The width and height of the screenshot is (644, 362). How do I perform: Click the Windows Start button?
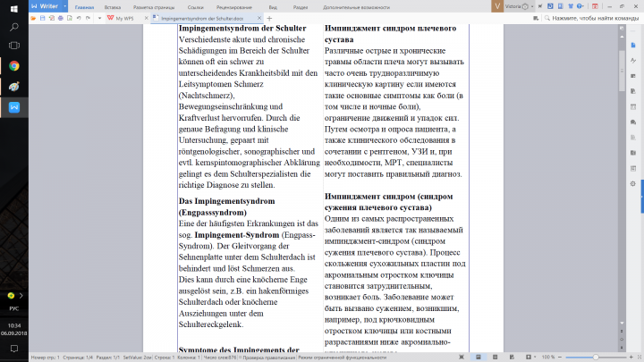point(14,9)
